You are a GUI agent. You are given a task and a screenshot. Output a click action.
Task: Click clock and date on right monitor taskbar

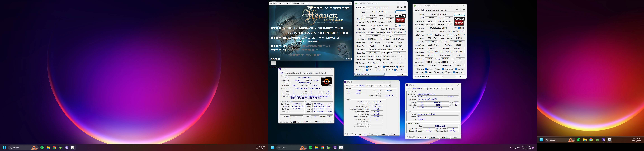[x=636, y=140]
